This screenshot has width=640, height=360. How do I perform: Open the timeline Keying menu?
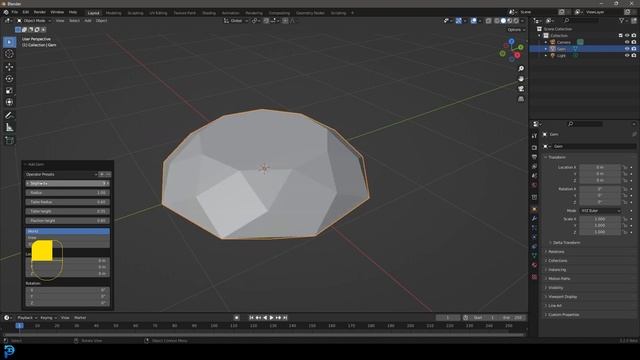click(48, 318)
